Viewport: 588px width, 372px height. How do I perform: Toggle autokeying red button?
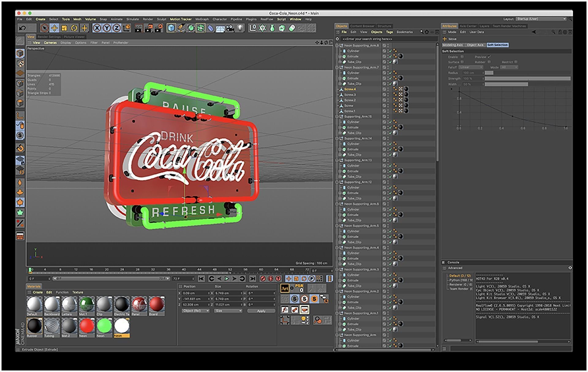(270, 279)
